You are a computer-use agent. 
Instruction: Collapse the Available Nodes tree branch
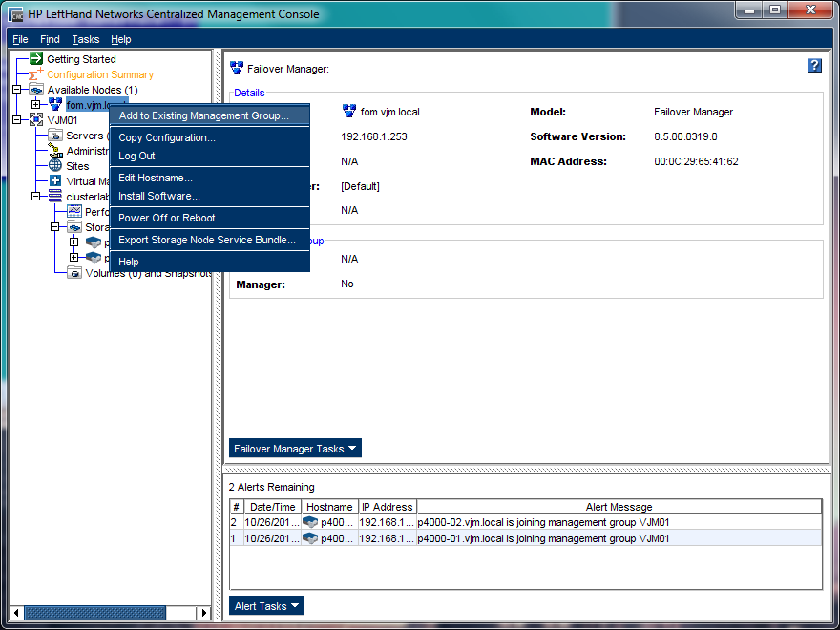(17, 90)
